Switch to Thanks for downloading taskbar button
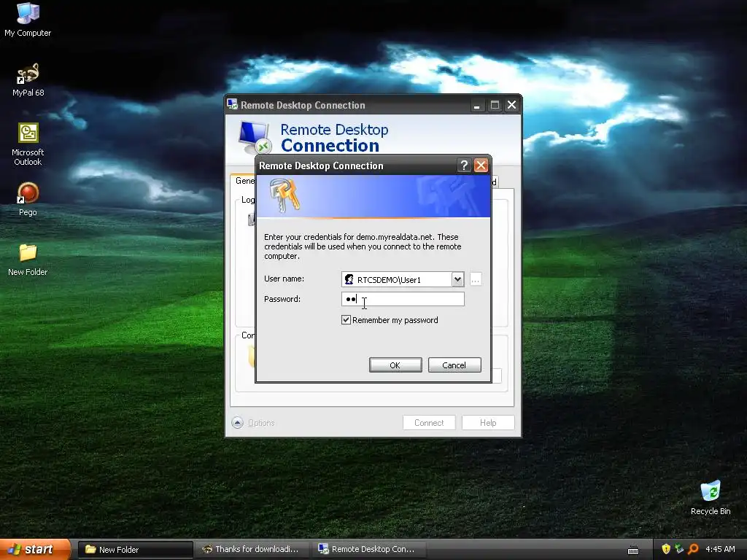 point(252,550)
